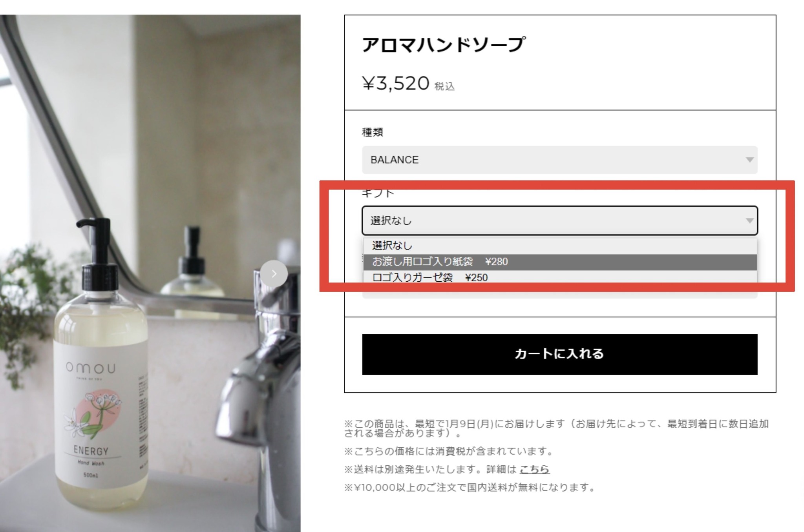Click the ギフト dropdown triangle arrow
Screen dimensions: 804x532
[749, 220]
